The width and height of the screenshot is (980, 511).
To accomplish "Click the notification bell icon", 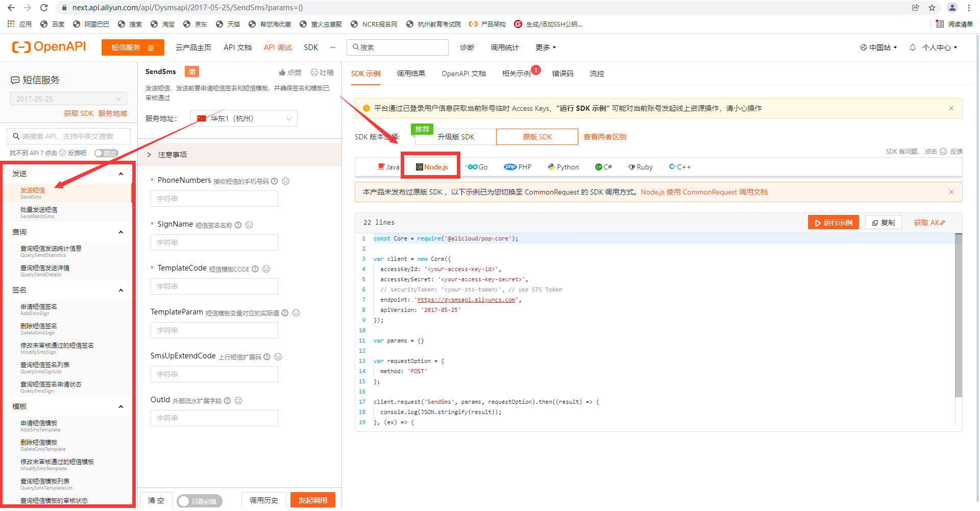I will pos(913,47).
